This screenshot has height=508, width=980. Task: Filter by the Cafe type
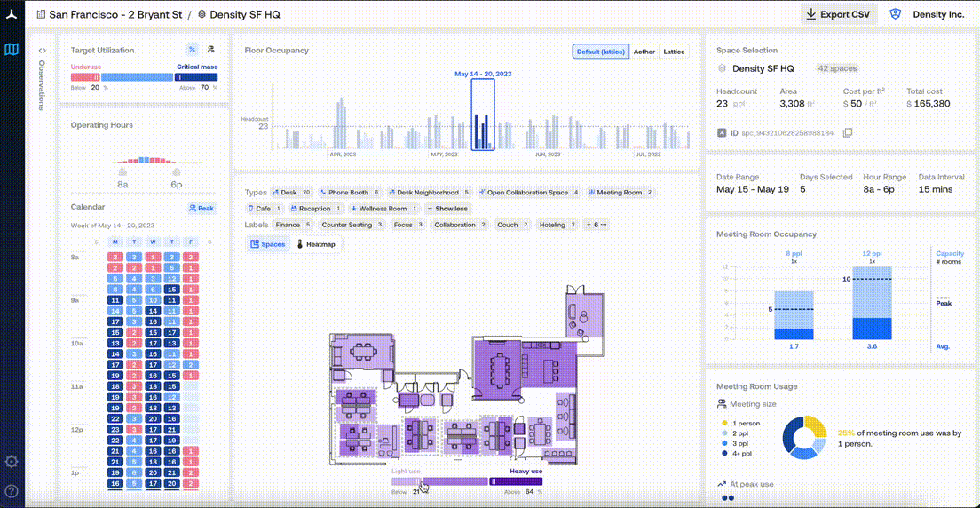[265, 209]
